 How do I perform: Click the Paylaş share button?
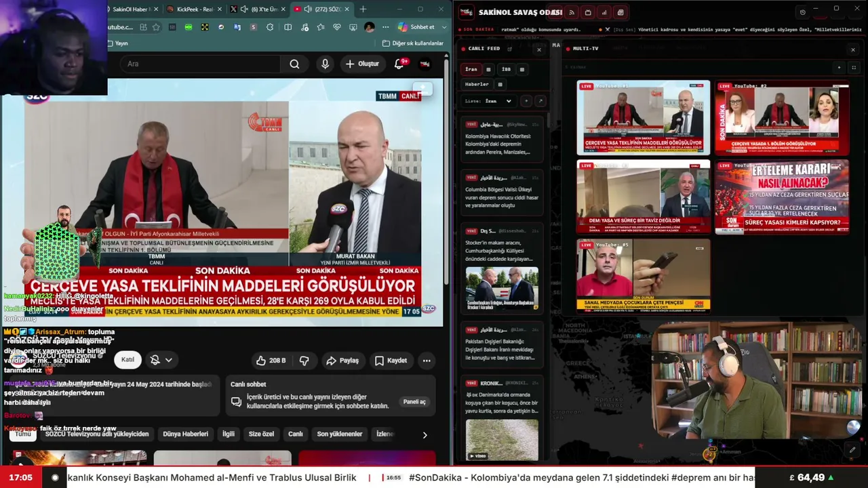342,361
